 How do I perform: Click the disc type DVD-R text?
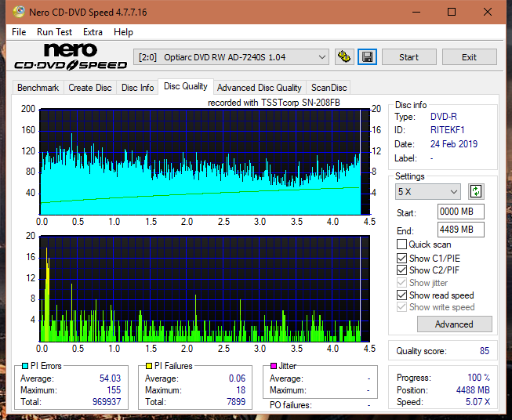tap(444, 117)
